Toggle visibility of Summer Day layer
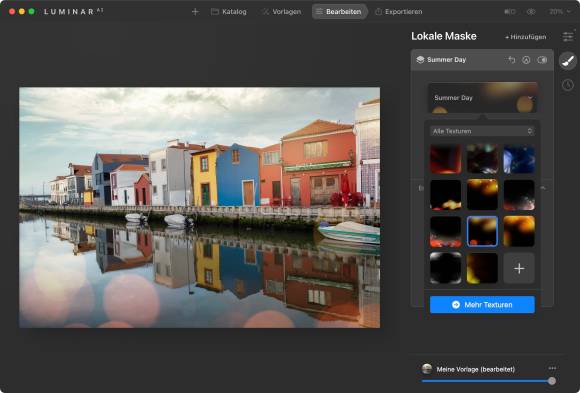The width and height of the screenshot is (580, 393). pos(542,60)
